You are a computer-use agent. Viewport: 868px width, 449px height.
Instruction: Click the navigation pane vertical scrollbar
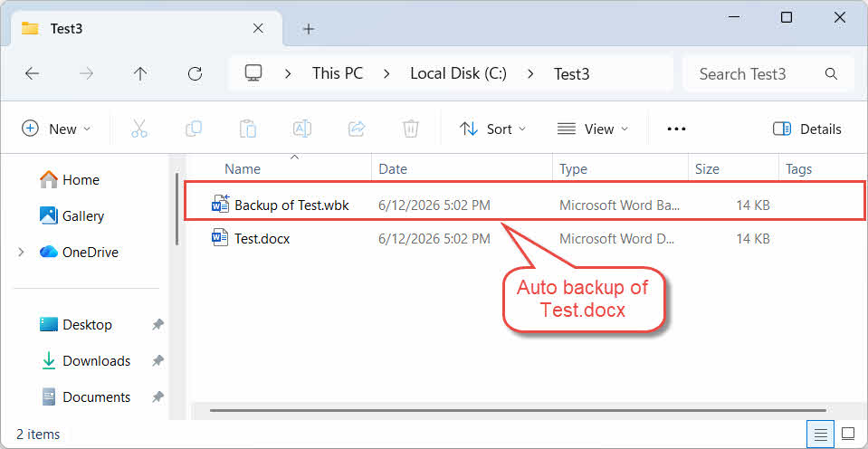pos(176,208)
